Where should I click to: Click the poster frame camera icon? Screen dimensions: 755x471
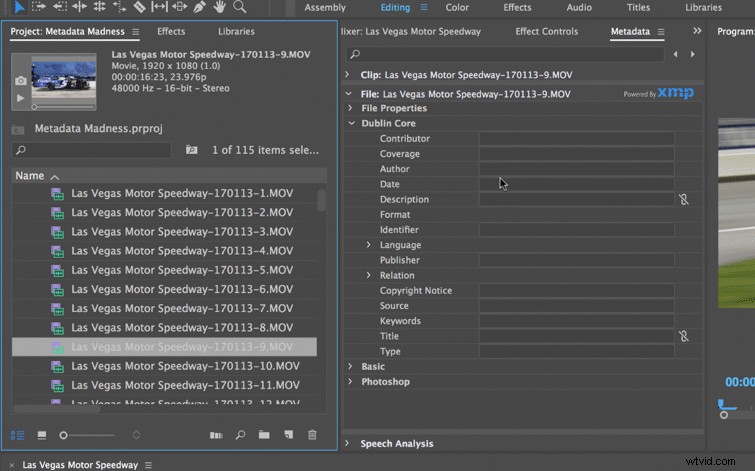20,80
